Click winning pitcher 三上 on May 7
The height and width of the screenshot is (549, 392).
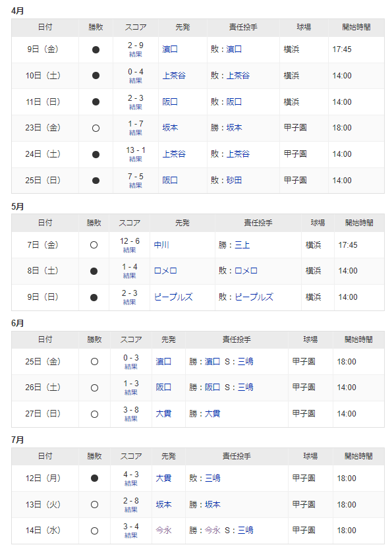242,245
